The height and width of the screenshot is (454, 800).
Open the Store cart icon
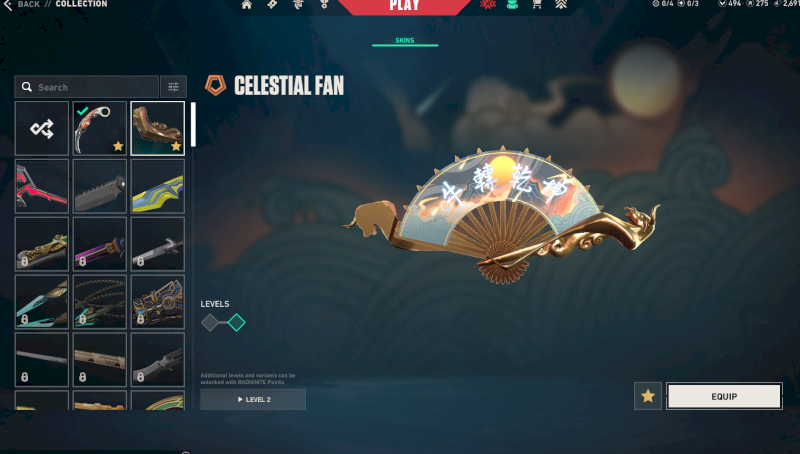(536, 5)
